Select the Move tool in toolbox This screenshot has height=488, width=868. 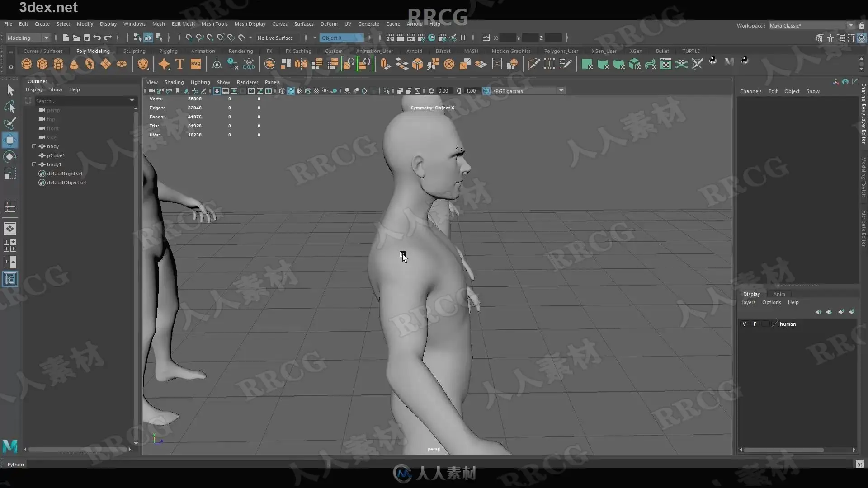point(10,140)
